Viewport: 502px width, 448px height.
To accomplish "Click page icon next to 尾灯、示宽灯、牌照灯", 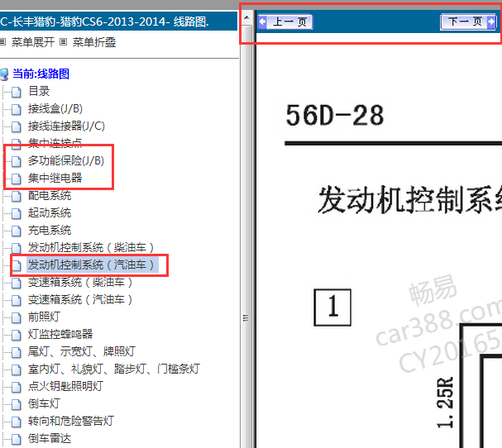I will (x=17, y=352).
